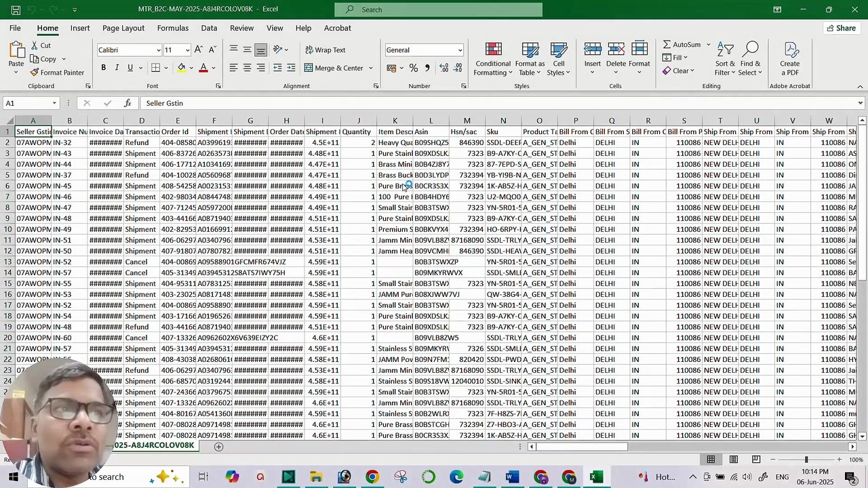868x488 pixels.
Task: Switch to the Insert tab
Action: point(80,28)
